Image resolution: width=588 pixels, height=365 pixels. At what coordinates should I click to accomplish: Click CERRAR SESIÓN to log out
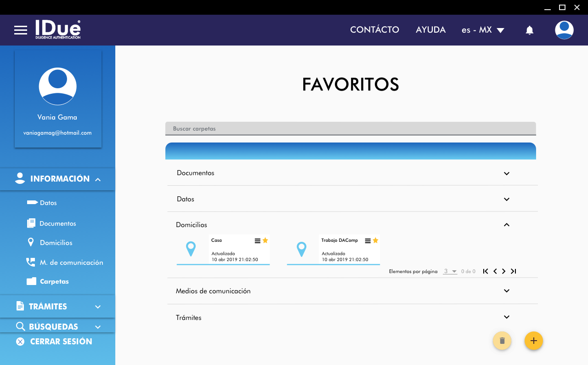tap(61, 342)
